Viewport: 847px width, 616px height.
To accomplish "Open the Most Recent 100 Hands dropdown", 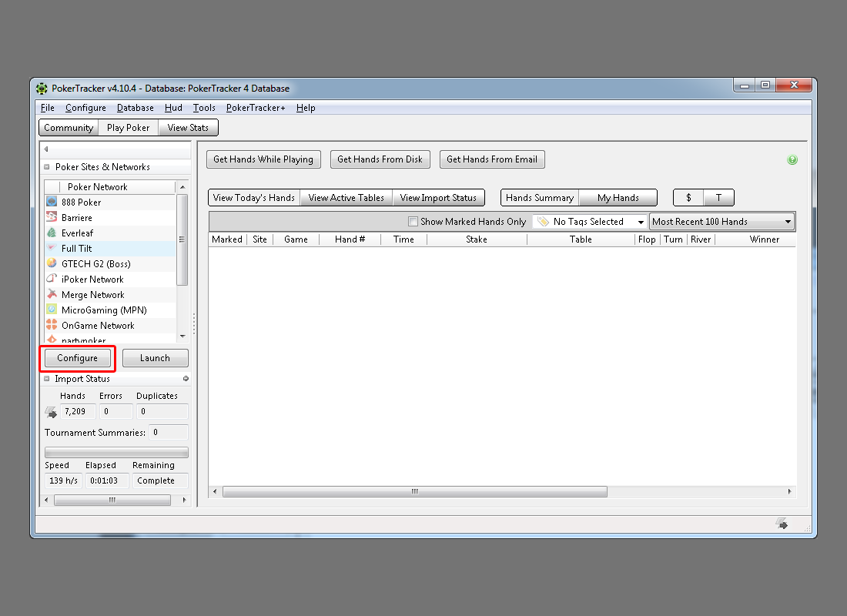I will point(721,222).
